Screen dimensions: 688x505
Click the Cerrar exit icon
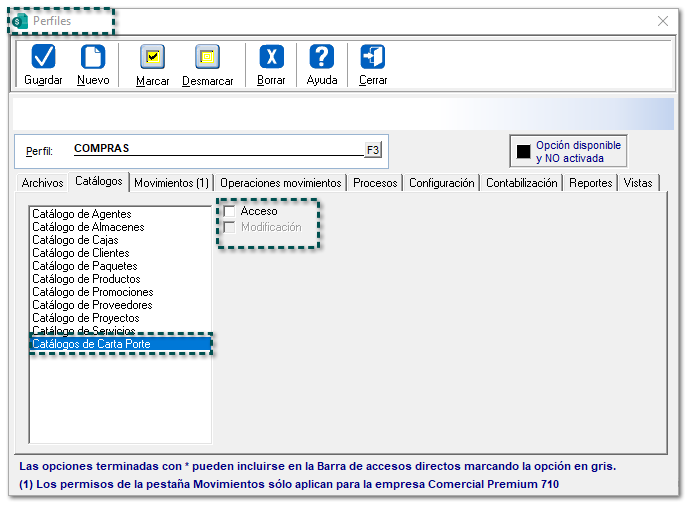coord(373,58)
